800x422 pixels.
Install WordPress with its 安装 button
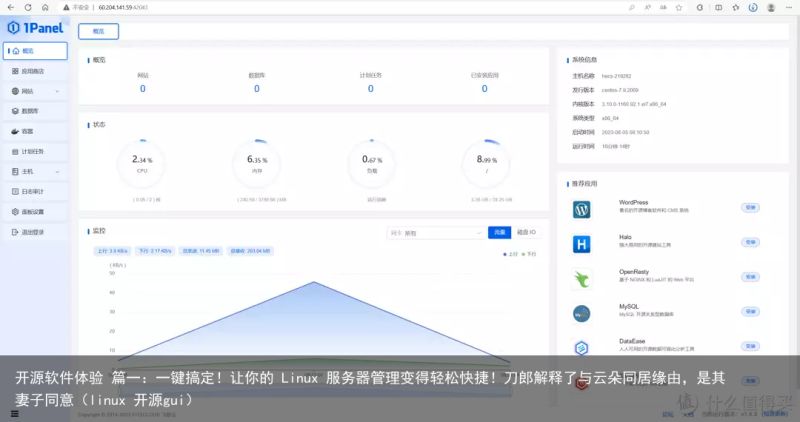click(x=751, y=208)
